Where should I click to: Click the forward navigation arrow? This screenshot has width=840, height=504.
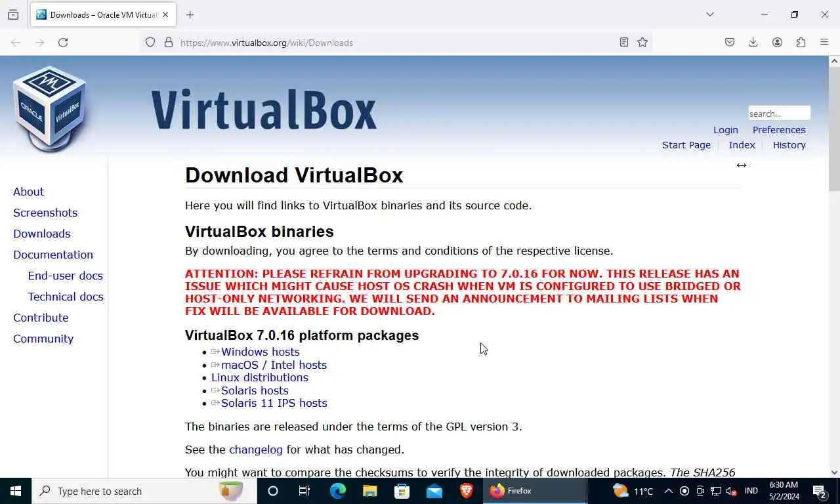click(x=39, y=43)
